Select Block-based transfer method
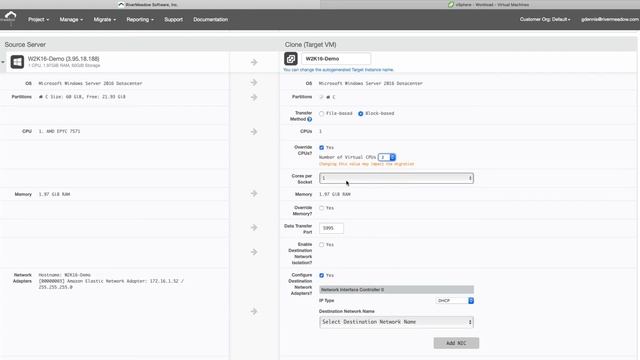This screenshot has width=640, height=360. point(360,113)
